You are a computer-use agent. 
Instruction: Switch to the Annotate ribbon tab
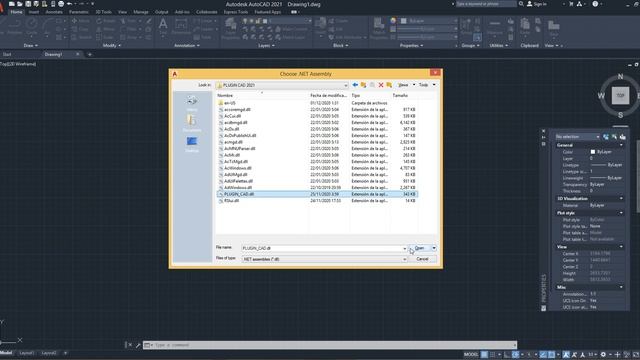click(54, 12)
